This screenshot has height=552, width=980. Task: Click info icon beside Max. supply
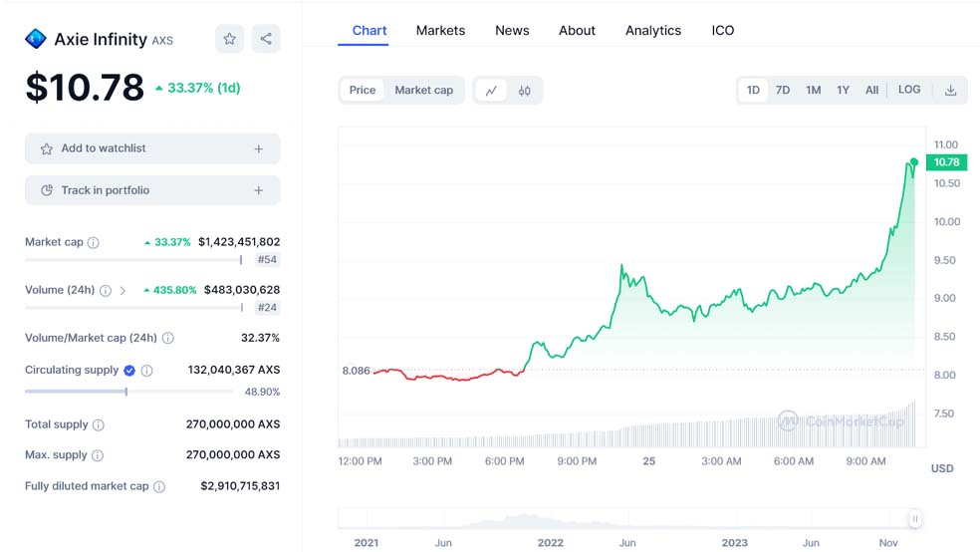98,455
